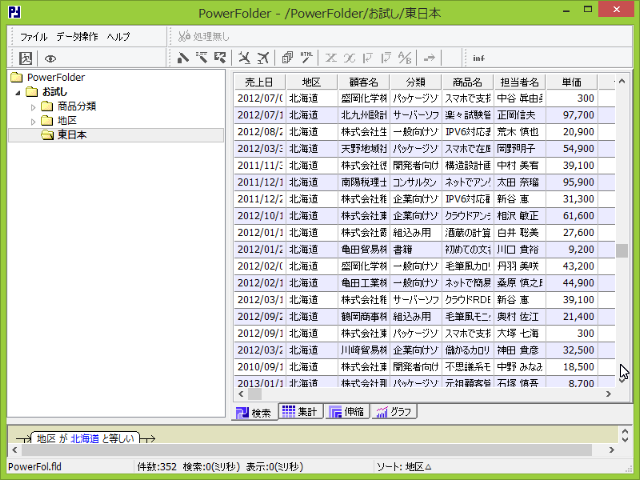Click the 地区 folder icon

47,120
